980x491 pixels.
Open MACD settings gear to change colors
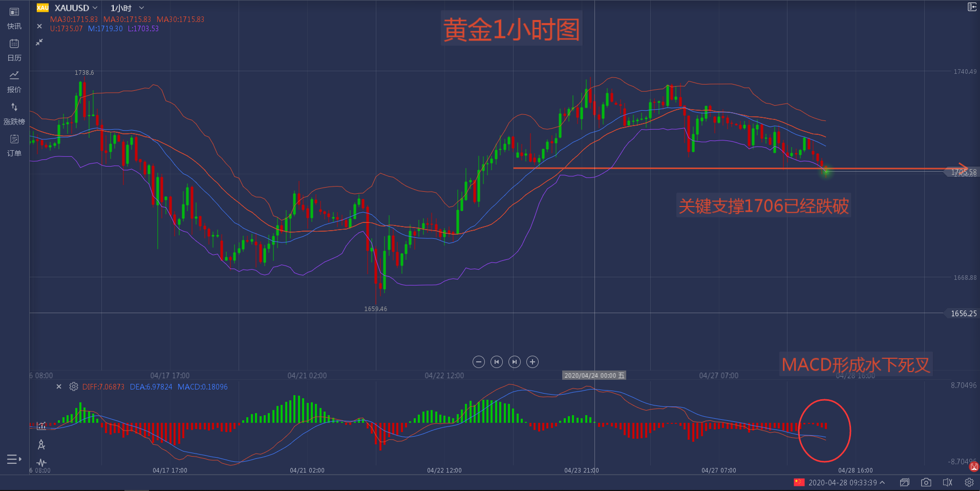tap(73, 386)
